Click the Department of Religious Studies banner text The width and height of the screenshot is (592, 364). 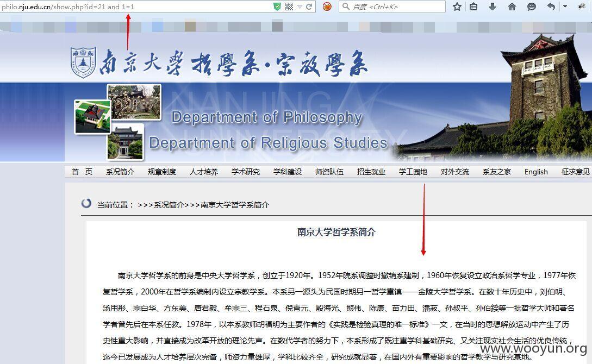[269, 143]
